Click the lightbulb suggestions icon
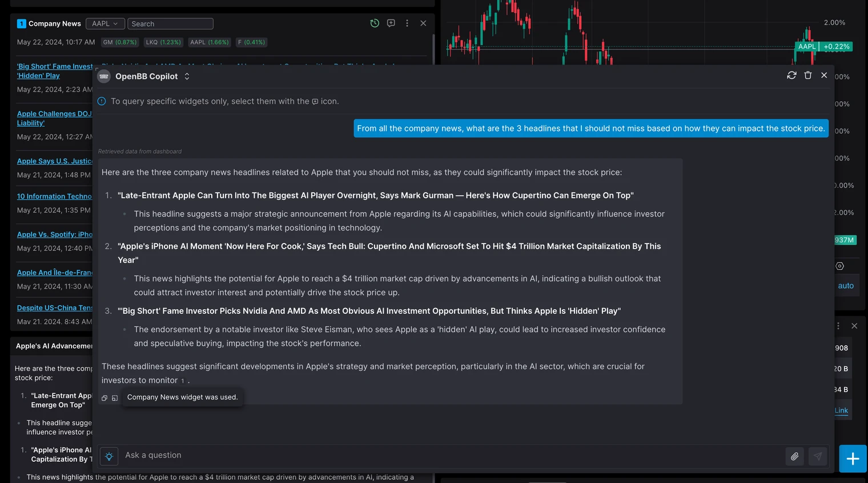Screen dimensions: 868x483 pos(109,456)
